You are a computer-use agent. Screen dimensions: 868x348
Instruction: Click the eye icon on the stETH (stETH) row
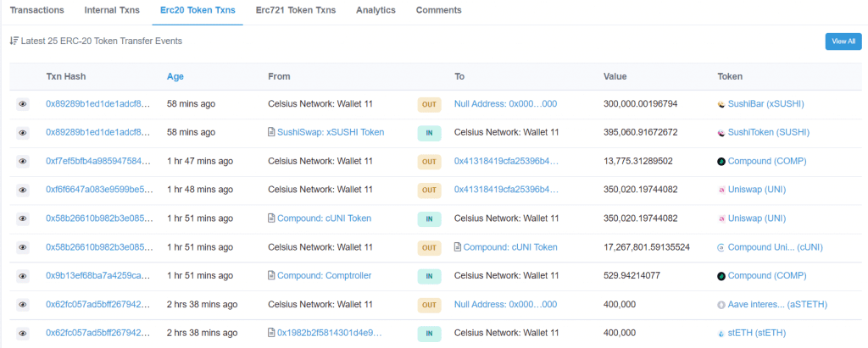pos(23,333)
